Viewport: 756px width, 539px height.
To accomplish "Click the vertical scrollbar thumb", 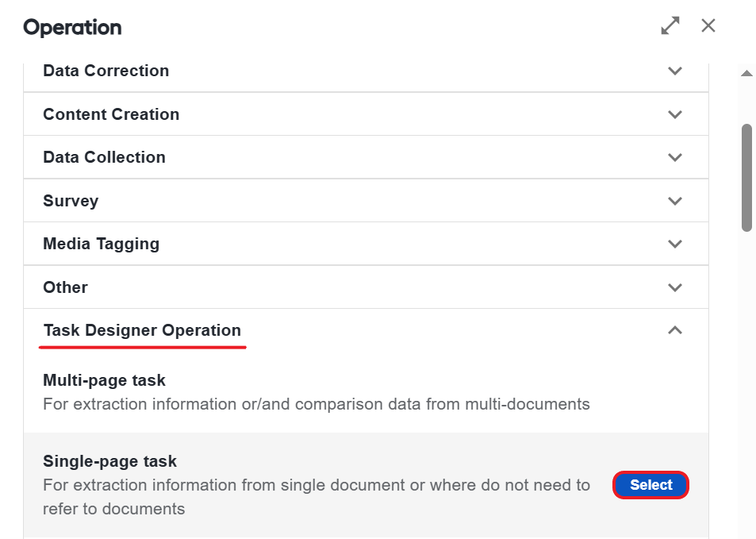I will (x=746, y=178).
